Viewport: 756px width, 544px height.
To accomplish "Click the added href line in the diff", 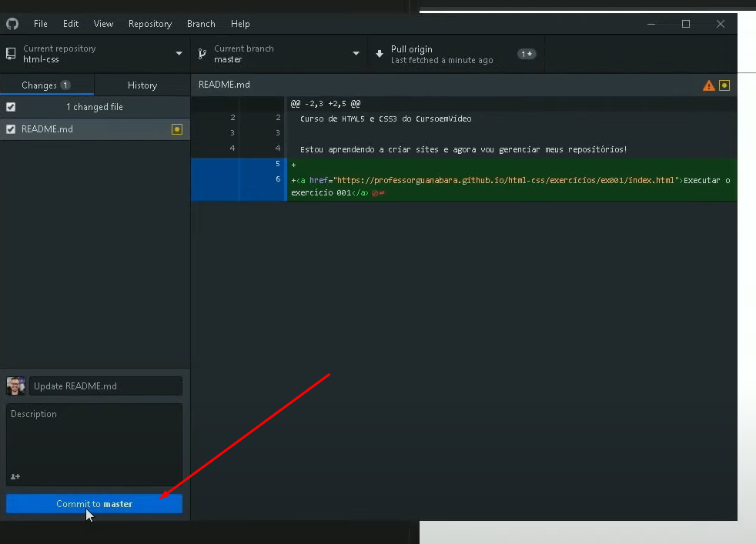I will point(511,186).
